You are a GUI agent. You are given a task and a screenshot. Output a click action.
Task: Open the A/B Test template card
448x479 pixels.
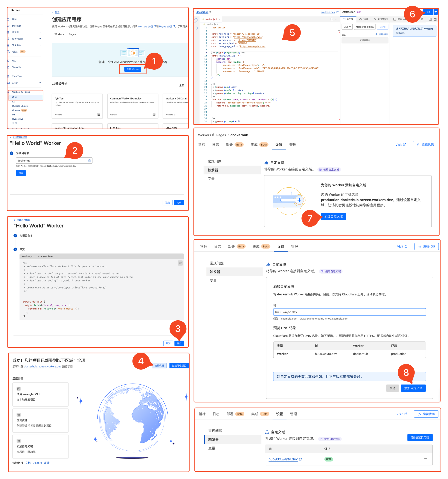77,106
